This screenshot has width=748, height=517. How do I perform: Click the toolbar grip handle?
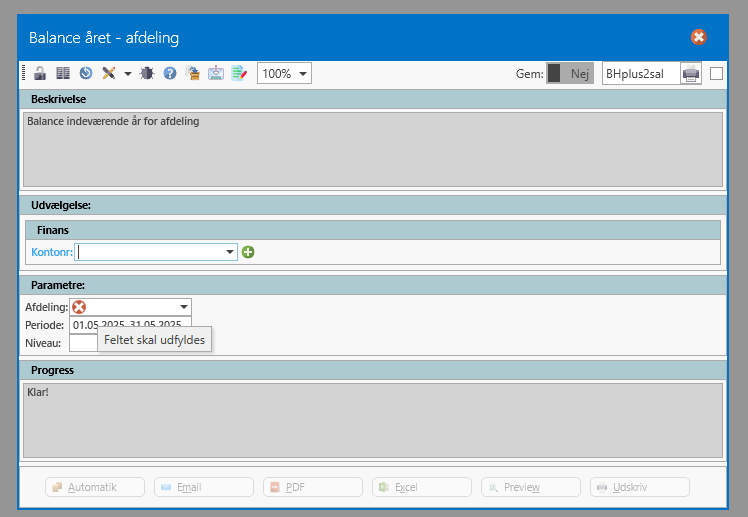tap(24, 73)
